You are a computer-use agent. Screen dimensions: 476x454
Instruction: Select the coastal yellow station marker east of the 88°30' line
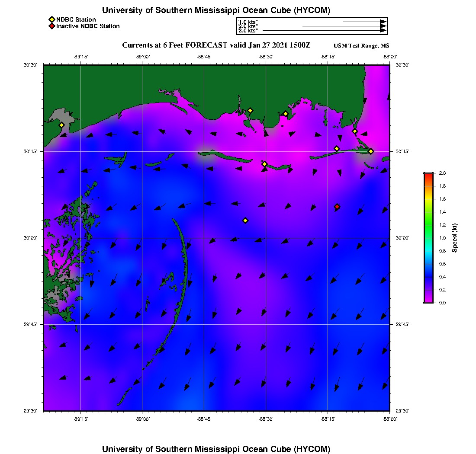286,114
